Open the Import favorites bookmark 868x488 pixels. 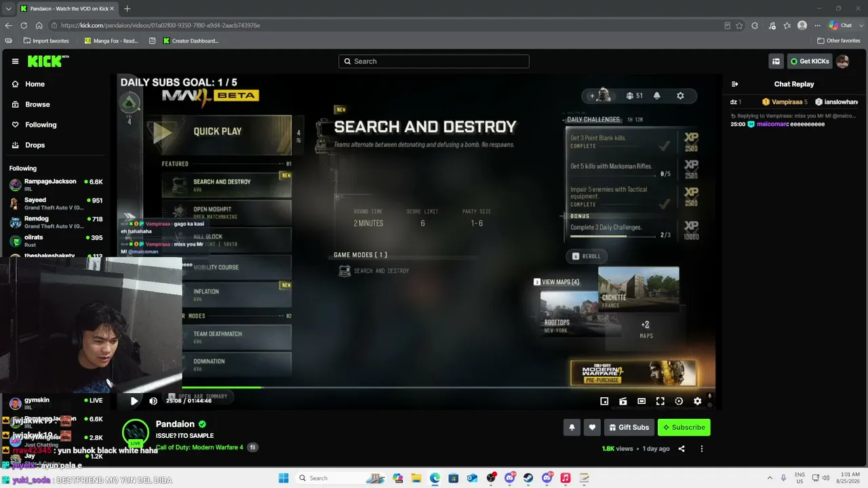(46, 41)
